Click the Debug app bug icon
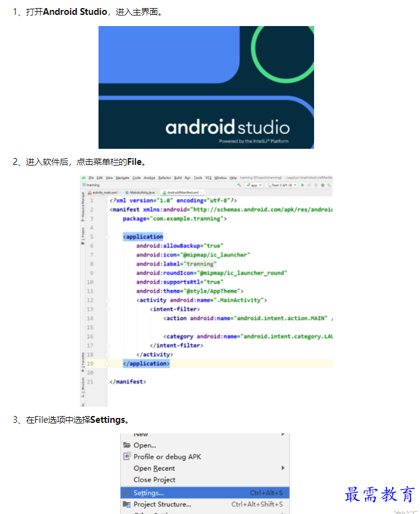The height and width of the screenshot is (514, 420). click(323, 185)
